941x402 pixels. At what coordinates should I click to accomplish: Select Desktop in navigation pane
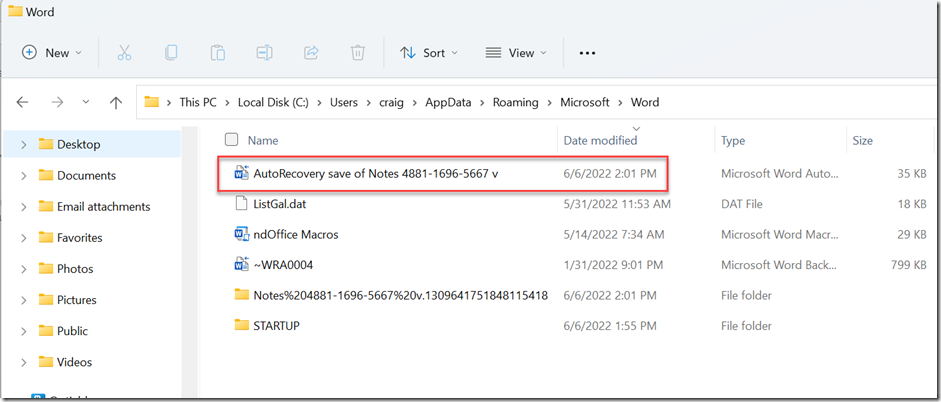[79, 145]
